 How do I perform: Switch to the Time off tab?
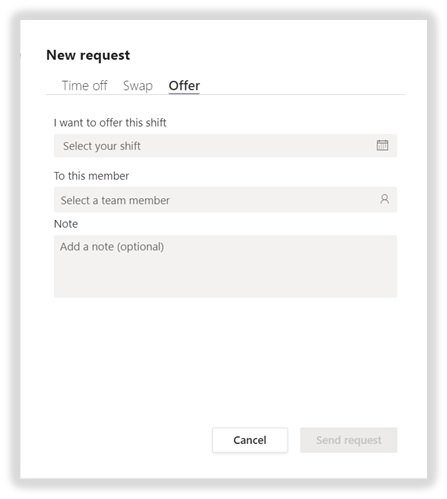coord(85,86)
